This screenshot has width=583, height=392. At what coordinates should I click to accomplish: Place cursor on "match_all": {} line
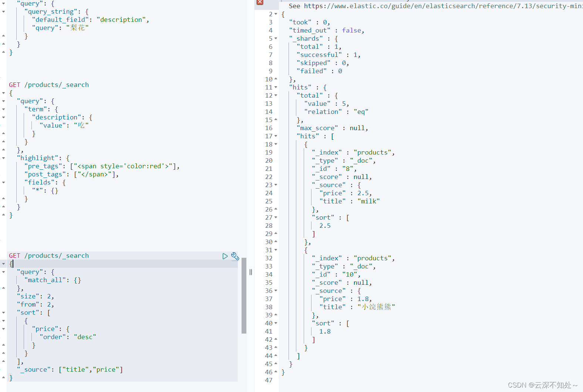pos(53,280)
